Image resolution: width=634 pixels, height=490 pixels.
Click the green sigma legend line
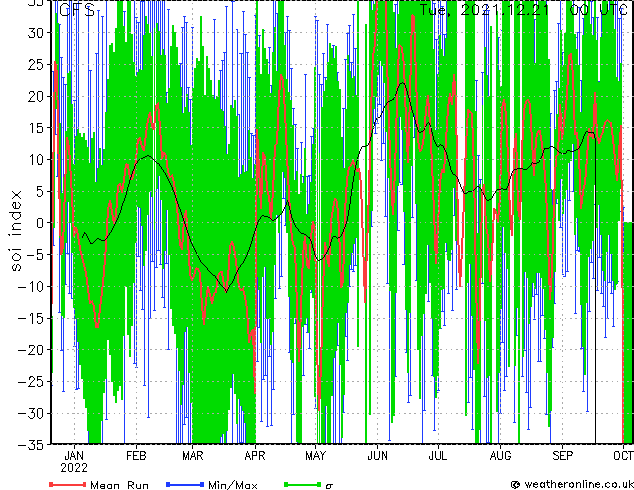(x=303, y=484)
